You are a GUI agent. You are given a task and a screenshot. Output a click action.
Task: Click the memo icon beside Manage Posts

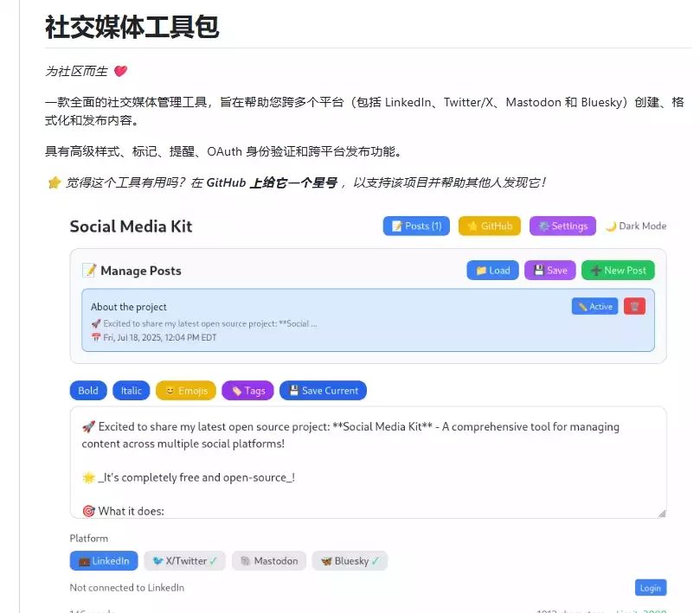pyautogui.click(x=90, y=271)
